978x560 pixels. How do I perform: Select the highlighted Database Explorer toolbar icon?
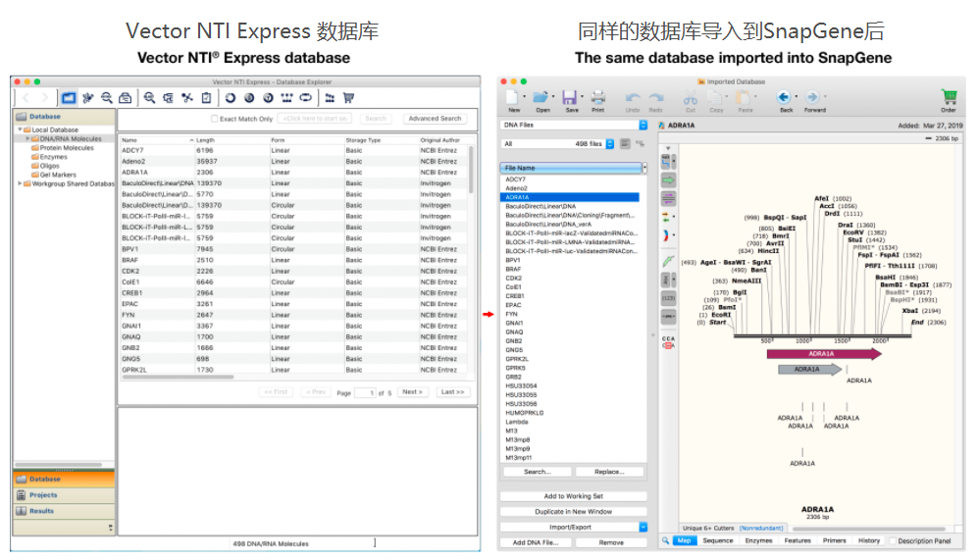(69, 98)
